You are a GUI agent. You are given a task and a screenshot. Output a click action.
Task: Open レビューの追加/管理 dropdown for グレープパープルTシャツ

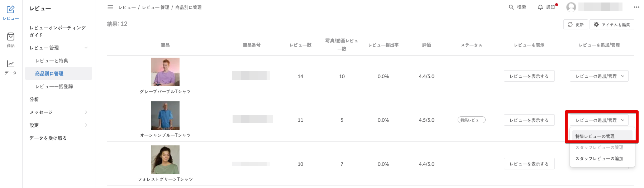pyautogui.click(x=599, y=76)
